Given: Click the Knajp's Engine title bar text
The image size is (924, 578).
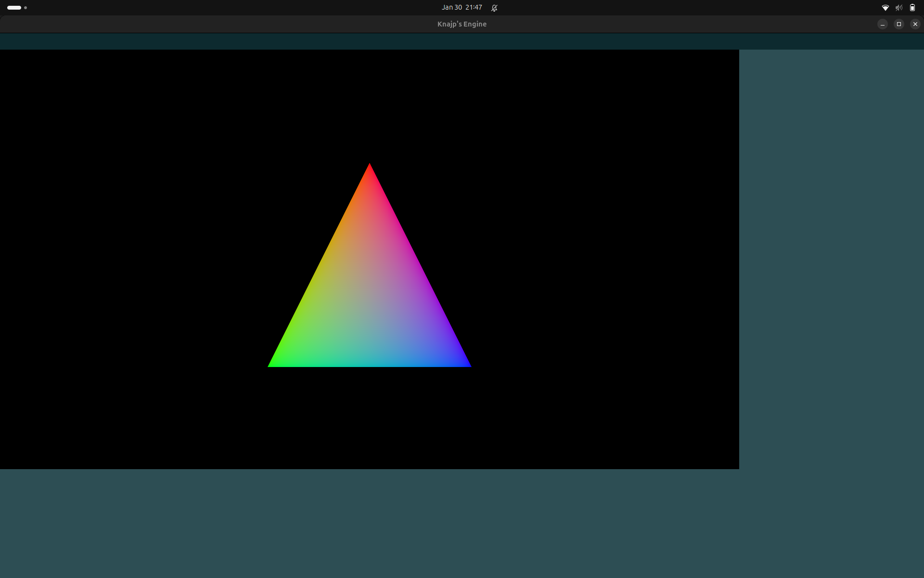Looking at the screenshot, I should [x=462, y=24].
